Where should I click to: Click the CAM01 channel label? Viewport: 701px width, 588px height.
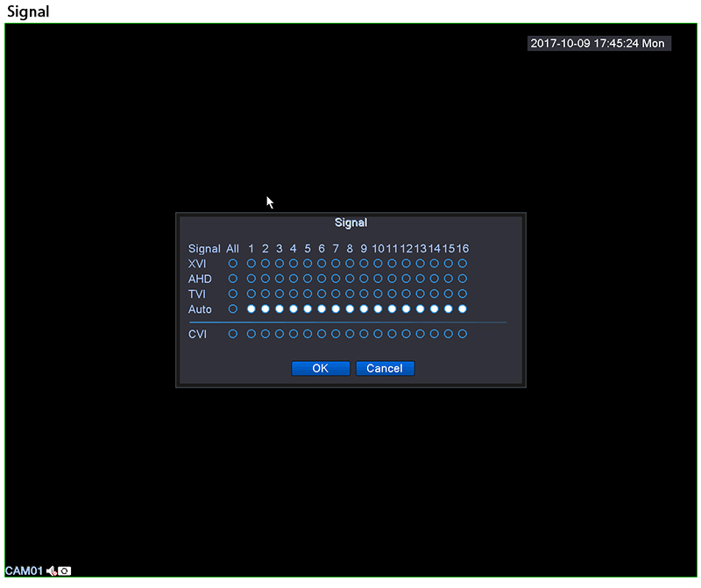click(x=24, y=571)
